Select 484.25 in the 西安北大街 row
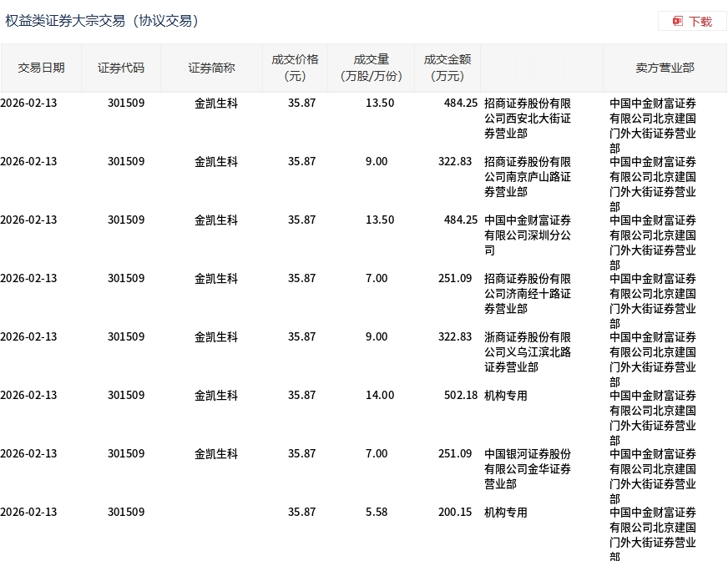The image size is (728, 561). (461, 103)
